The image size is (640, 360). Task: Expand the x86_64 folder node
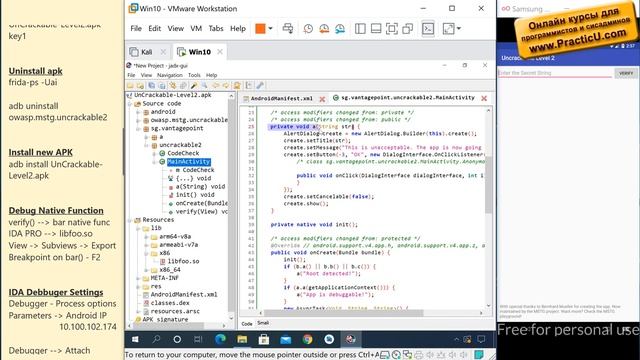click(147, 270)
